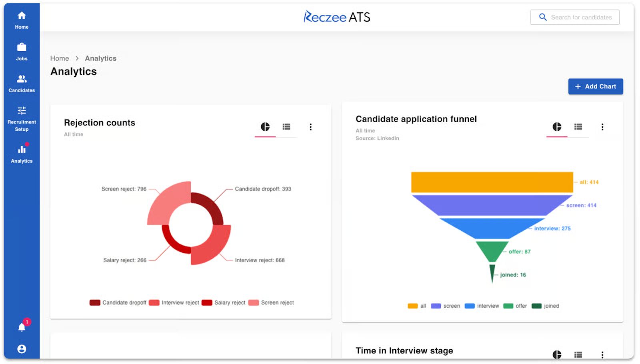Toggle the 'interview' funnel legend swatch

pyautogui.click(x=470, y=306)
